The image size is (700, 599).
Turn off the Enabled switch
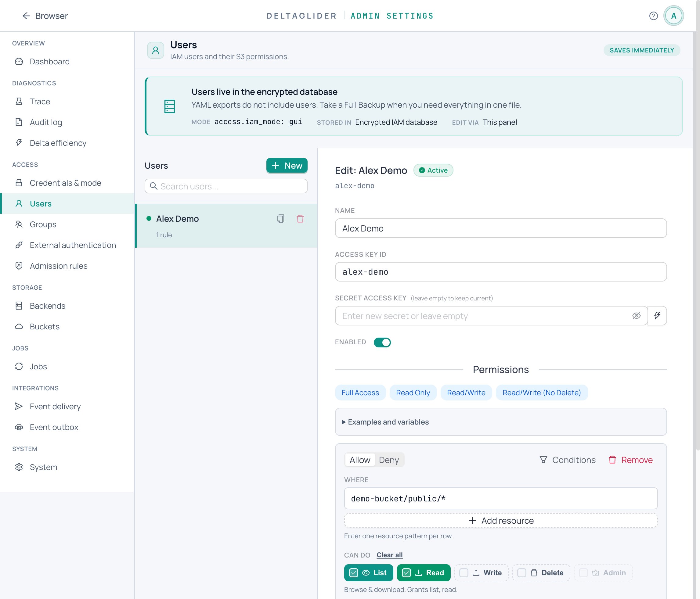(x=382, y=342)
